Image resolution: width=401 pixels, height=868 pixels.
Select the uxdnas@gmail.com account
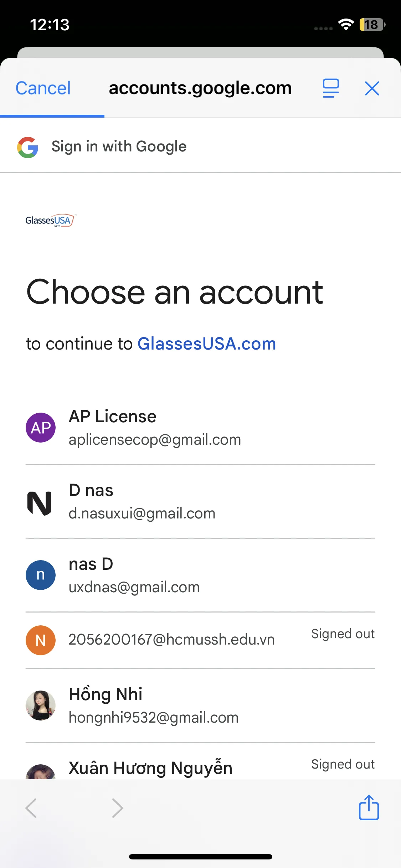134,587
